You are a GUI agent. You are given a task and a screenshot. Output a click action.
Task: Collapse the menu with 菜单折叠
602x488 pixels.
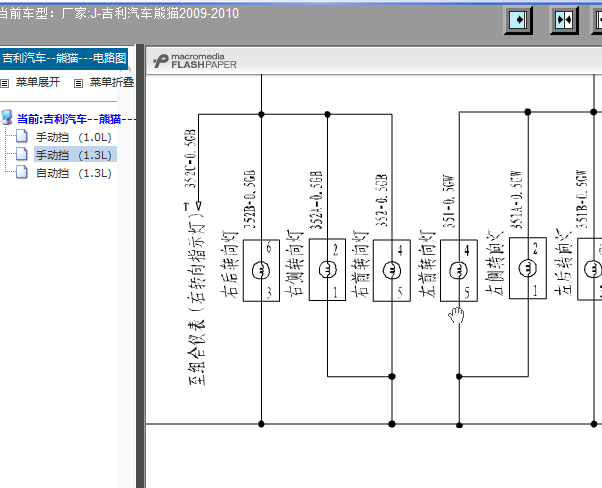(112, 82)
